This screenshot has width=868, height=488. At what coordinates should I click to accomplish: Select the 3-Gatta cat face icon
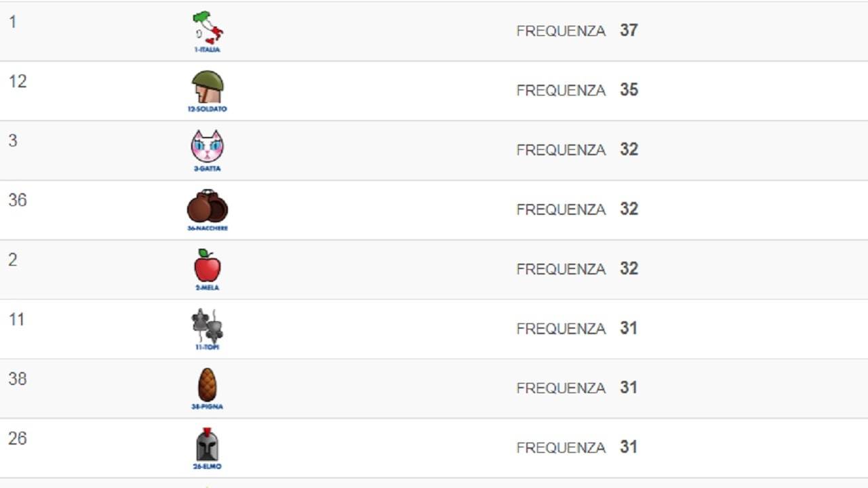pos(208,146)
